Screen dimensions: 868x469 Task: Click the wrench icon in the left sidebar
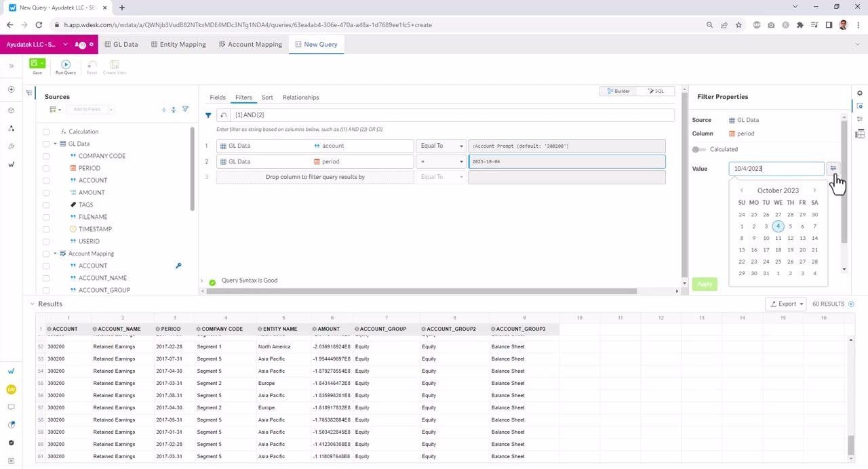click(x=11, y=146)
